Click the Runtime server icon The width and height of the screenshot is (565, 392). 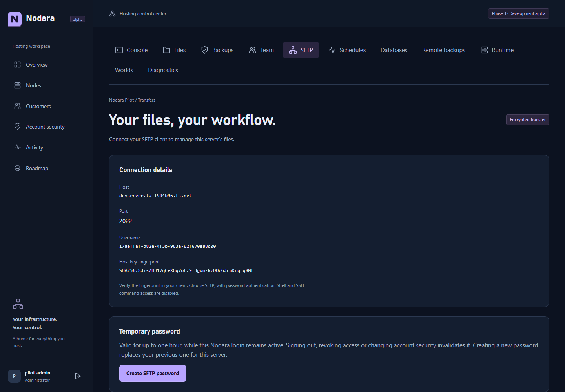(484, 50)
